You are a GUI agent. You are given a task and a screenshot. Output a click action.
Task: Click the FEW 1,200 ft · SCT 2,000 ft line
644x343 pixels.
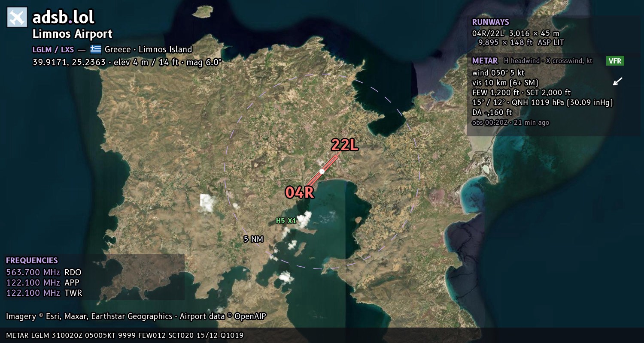521,93
